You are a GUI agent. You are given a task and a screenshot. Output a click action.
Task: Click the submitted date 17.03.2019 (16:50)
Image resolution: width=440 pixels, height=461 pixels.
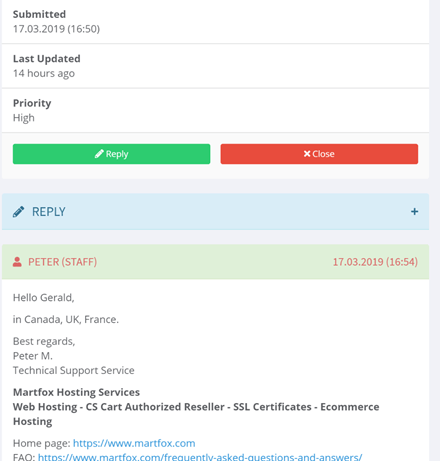(56, 29)
